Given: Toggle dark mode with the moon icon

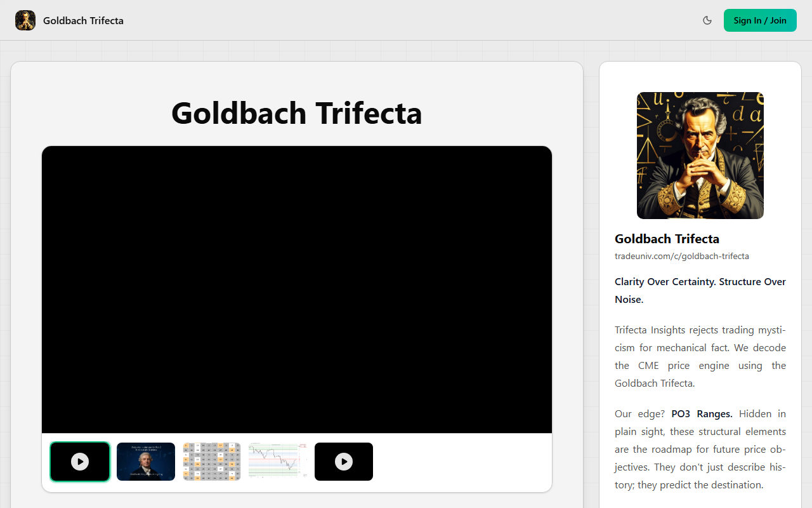Looking at the screenshot, I should click(707, 20).
